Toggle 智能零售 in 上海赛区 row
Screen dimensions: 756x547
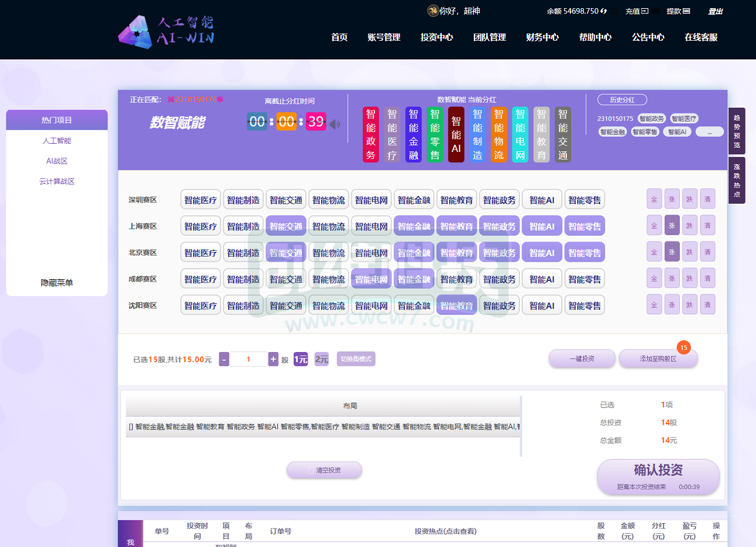point(584,226)
